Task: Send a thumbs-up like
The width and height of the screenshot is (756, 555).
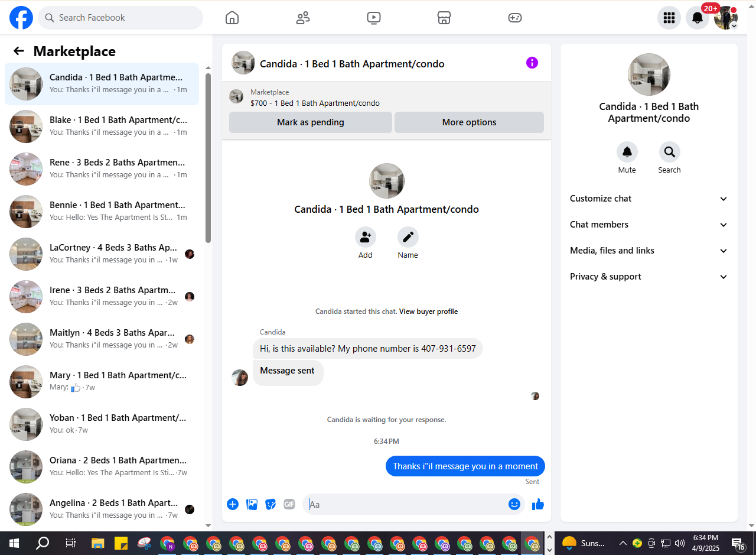Action: coord(538,504)
